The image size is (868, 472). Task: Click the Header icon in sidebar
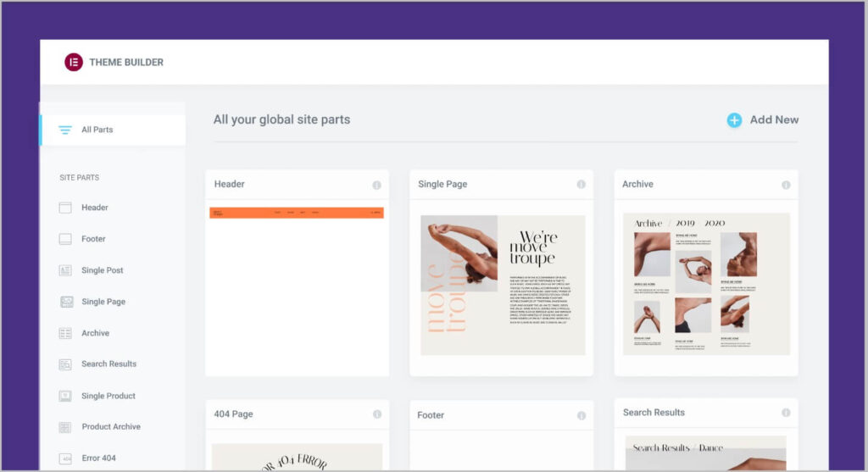pos(65,208)
